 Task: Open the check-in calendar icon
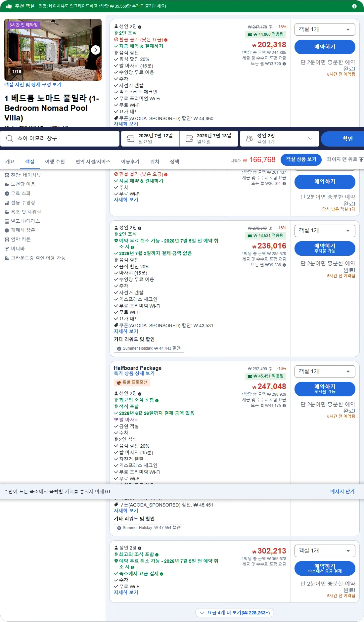(x=131, y=139)
